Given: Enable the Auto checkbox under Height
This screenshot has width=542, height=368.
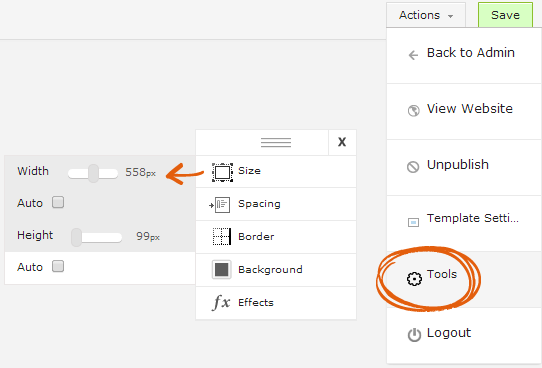Looking at the screenshot, I should [58, 266].
